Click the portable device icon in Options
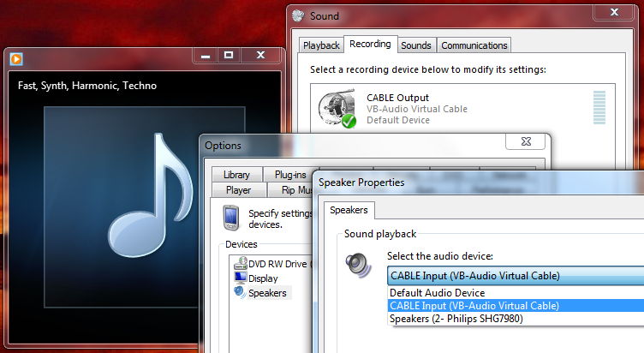Screen dimensions: 644x353 click(x=231, y=218)
